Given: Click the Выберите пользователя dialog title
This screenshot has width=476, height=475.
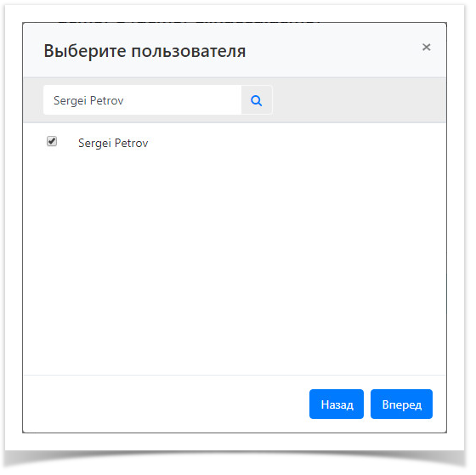Looking at the screenshot, I should [x=146, y=51].
